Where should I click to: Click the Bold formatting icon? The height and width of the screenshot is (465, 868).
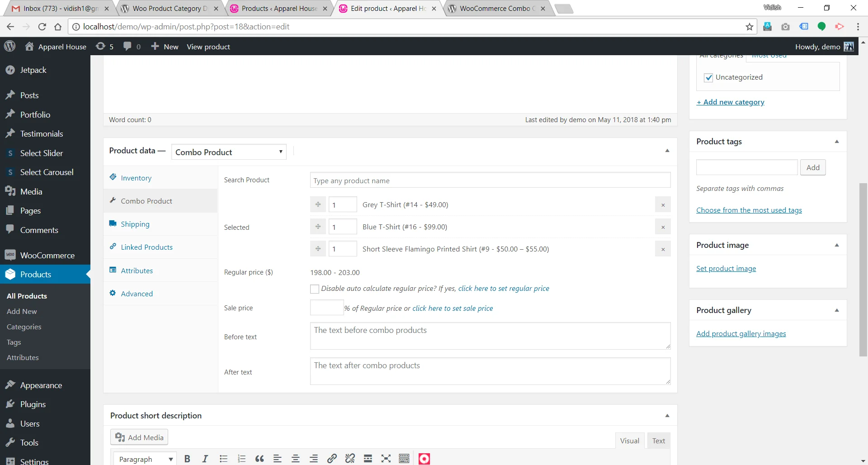pos(187,459)
